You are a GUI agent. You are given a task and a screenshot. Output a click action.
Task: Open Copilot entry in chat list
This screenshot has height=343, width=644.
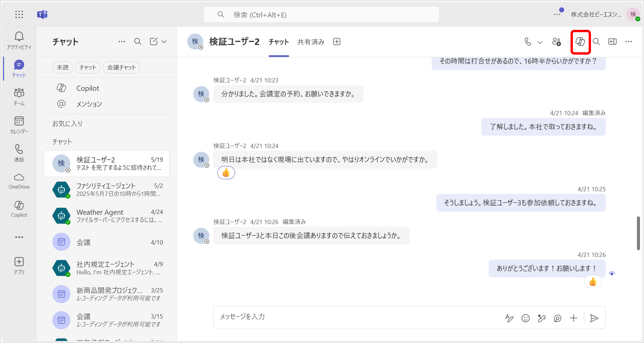[106, 88]
